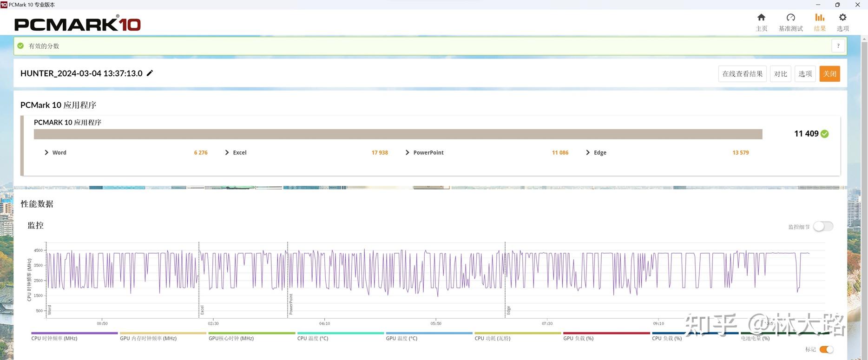The width and height of the screenshot is (868, 360).
Task: Select the CPU 时钟频率 (MHz) legend swatch
Action: point(74,333)
